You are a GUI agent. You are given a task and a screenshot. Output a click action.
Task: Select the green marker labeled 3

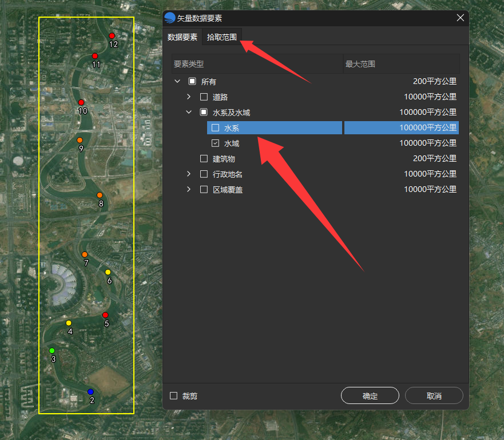52,350
